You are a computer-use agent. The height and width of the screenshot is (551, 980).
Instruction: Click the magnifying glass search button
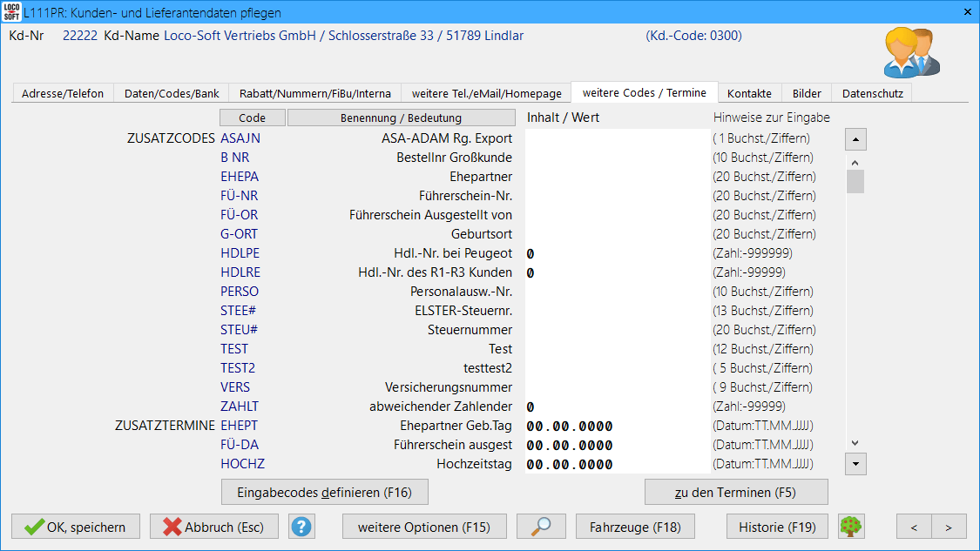point(541,527)
